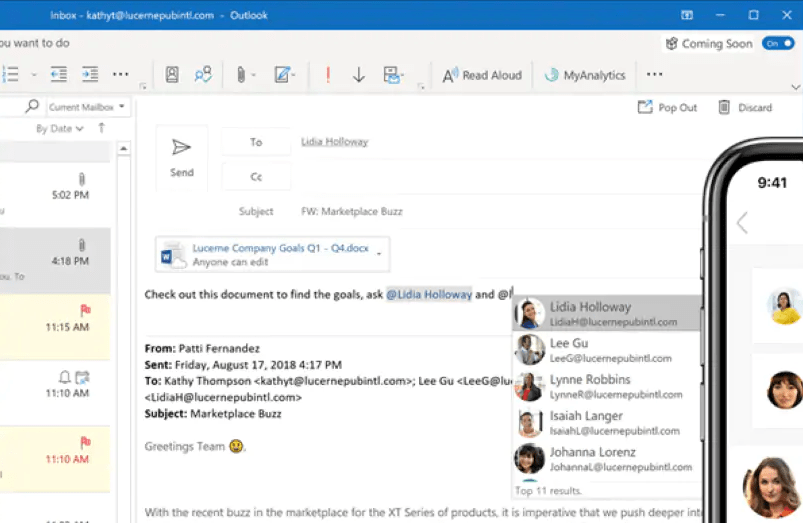803x523 pixels.
Task: Discard the message draft
Action: [746, 108]
